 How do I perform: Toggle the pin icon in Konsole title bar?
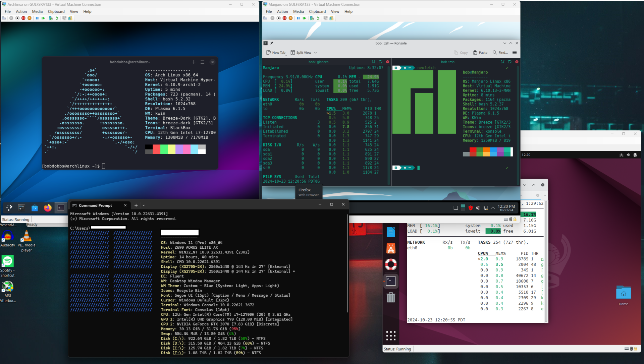(x=272, y=43)
